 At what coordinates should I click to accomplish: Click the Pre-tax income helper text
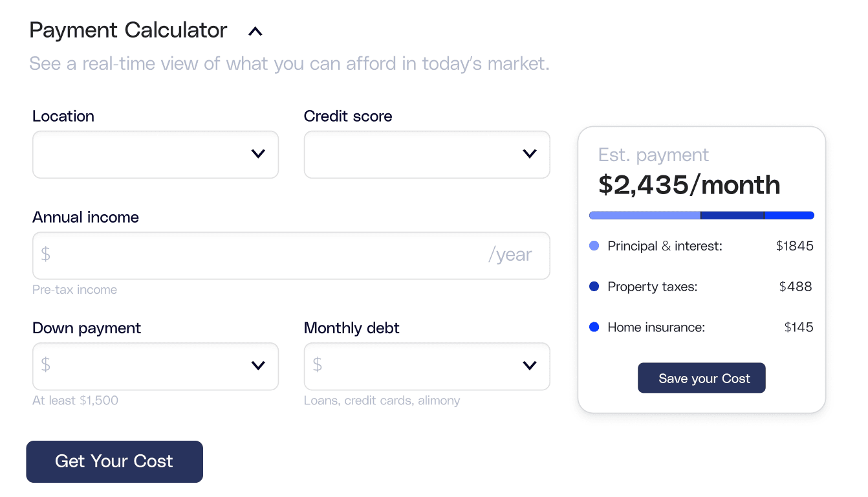(x=74, y=289)
